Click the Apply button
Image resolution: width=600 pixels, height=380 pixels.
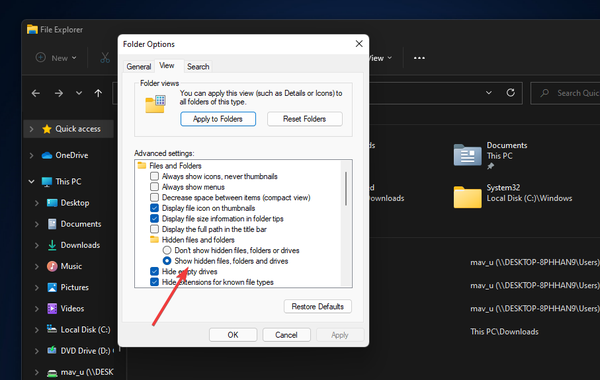(x=340, y=335)
